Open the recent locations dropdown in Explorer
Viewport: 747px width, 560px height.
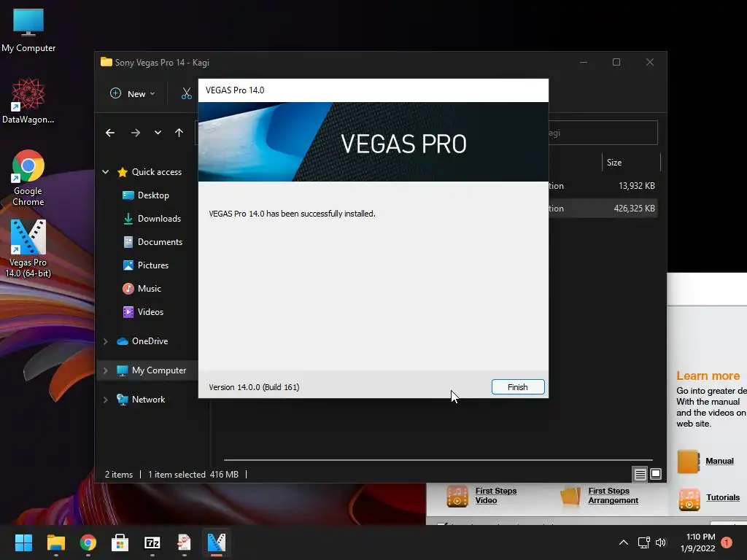coord(158,133)
